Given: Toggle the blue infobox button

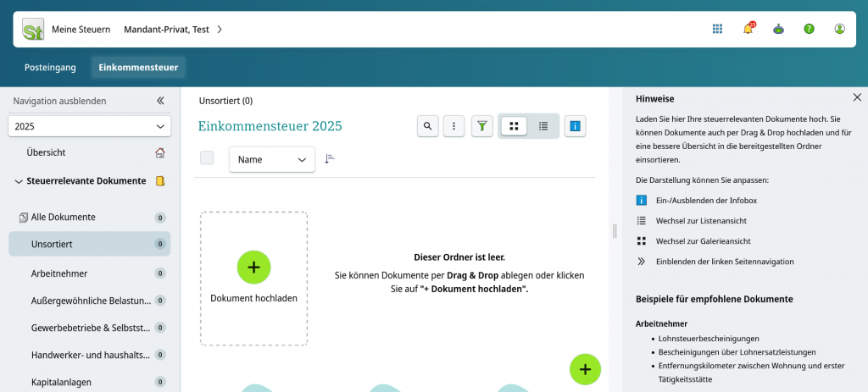Looking at the screenshot, I should point(576,126).
